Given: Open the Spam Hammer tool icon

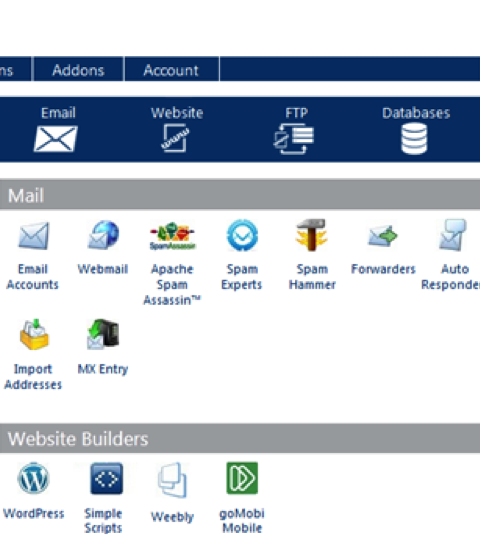Looking at the screenshot, I should tap(311, 235).
